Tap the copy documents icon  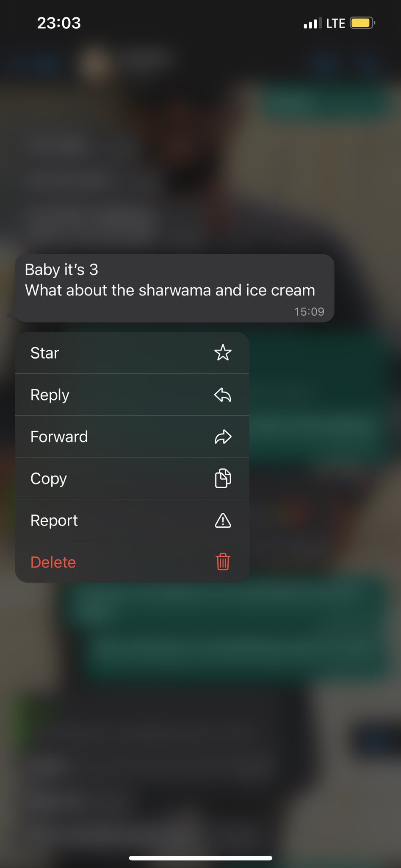[x=223, y=479]
